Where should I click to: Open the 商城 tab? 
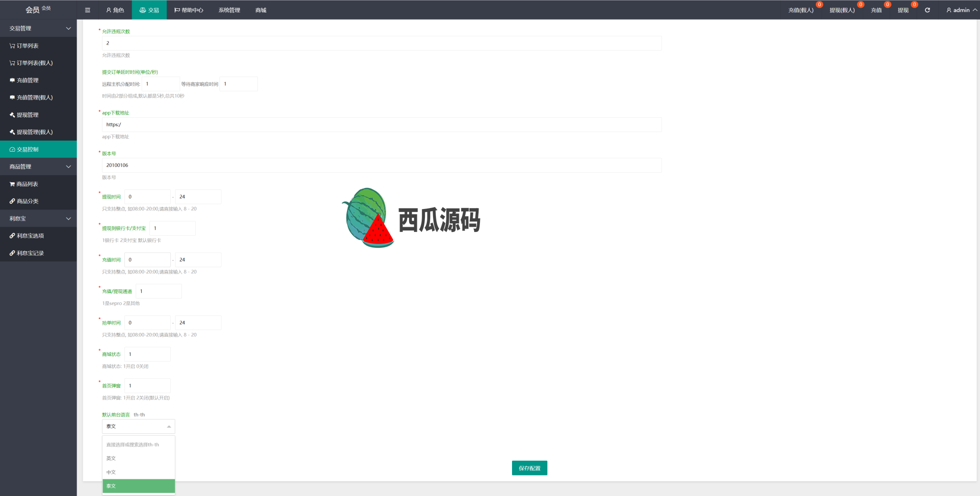click(261, 10)
